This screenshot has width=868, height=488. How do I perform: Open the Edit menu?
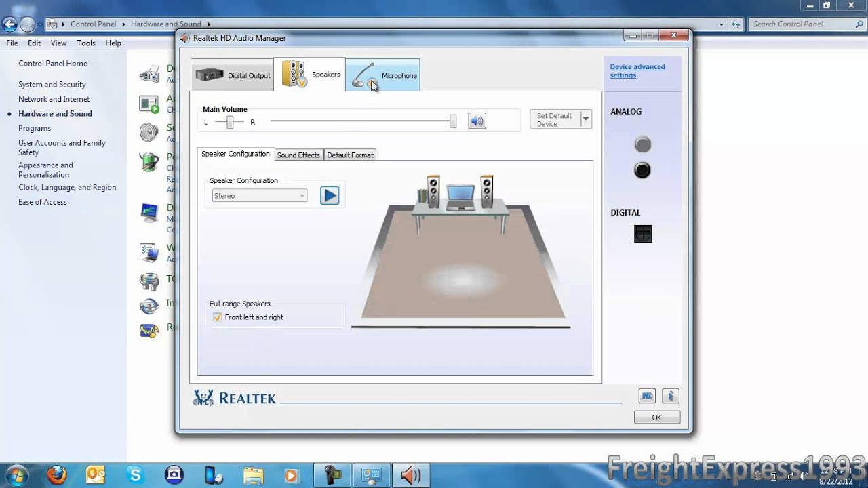pos(35,43)
